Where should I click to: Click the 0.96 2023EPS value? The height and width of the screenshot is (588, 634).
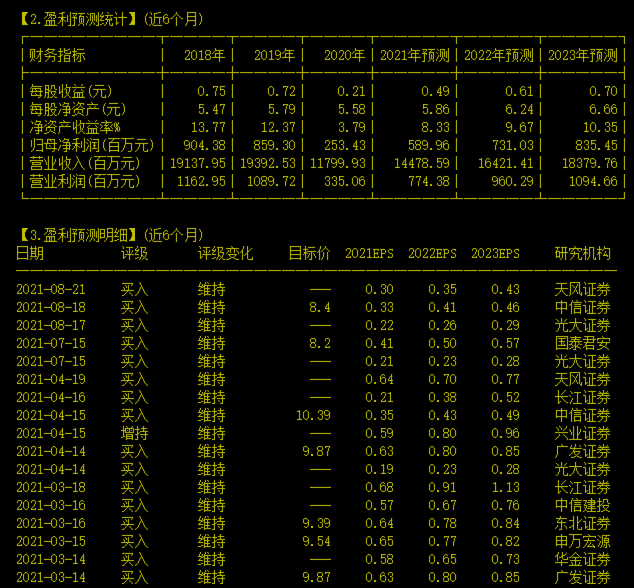[x=505, y=434]
